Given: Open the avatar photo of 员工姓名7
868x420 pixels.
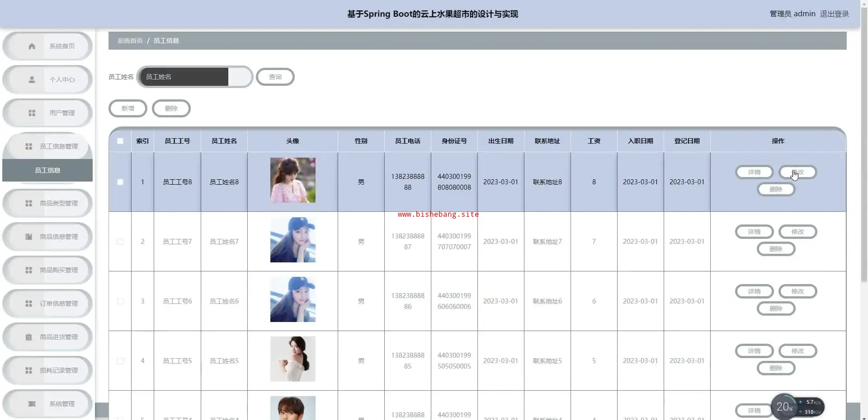Looking at the screenshot, I should [x=293, y=240].
